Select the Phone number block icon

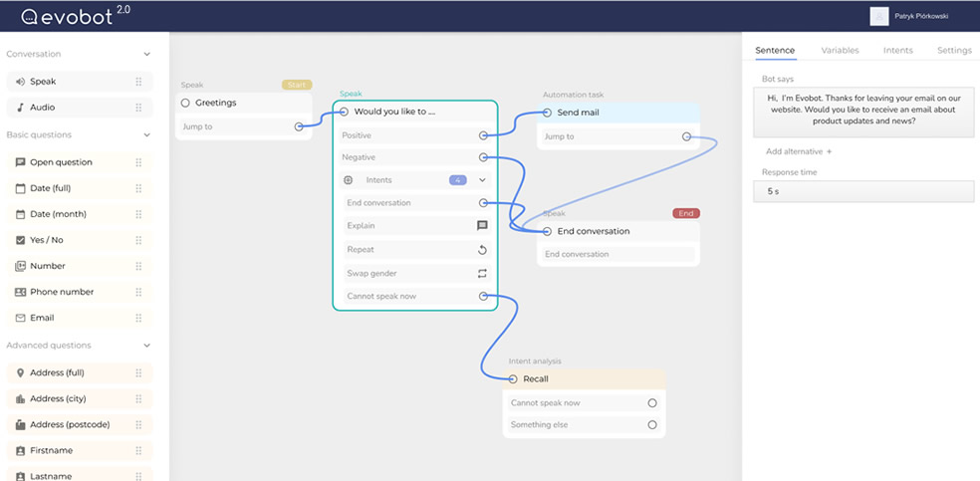[21, 293]
